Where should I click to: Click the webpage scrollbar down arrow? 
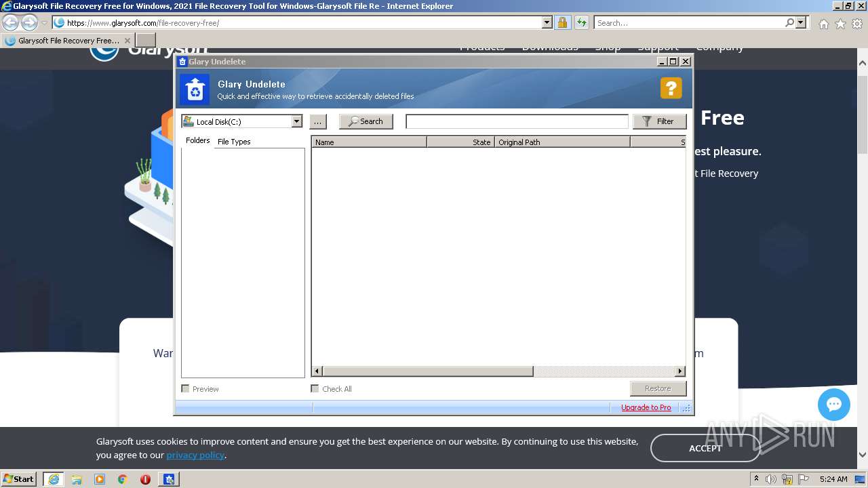863,455
